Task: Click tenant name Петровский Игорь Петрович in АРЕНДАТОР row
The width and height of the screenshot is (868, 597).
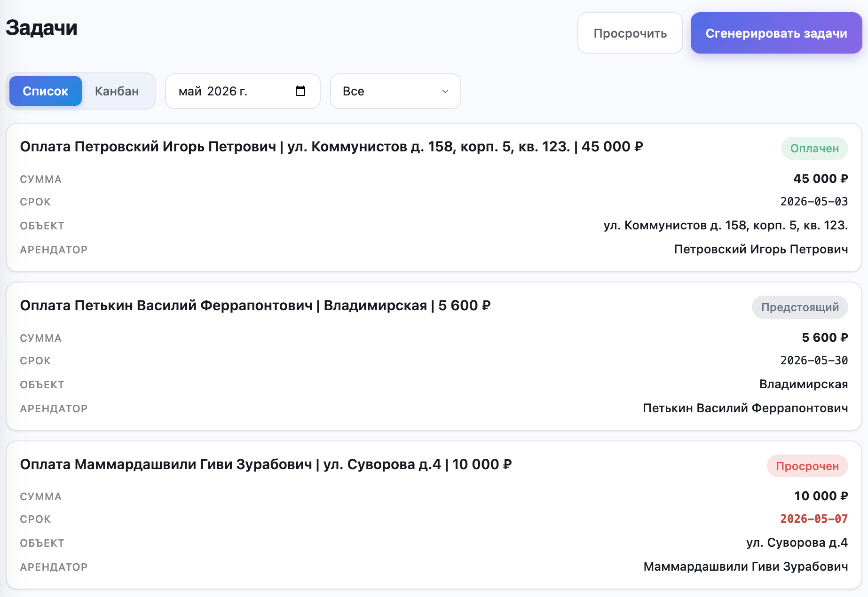Action: click(761, 250)
